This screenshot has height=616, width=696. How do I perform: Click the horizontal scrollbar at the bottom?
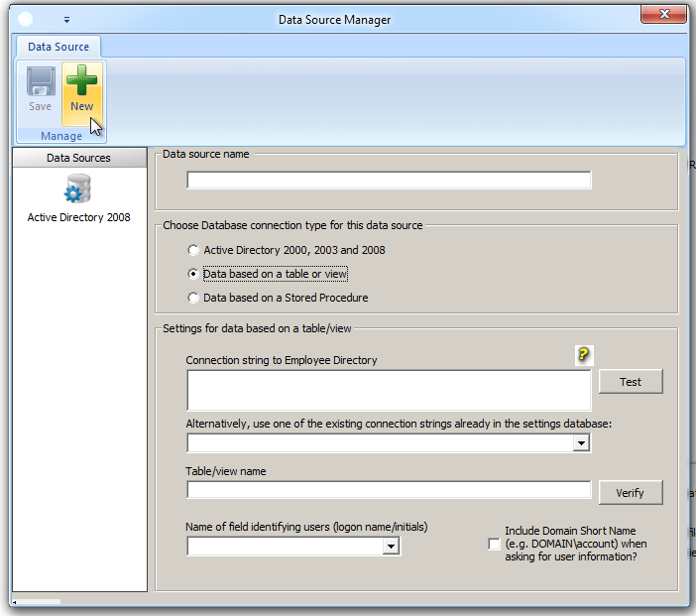click(x=40, y=601)
